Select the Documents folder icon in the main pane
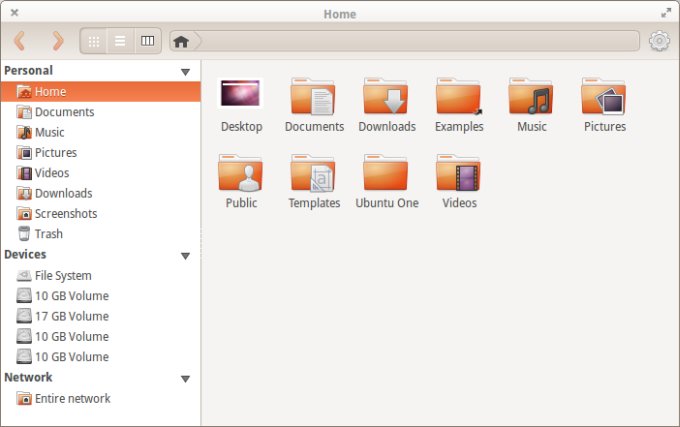 coord(313,97)
